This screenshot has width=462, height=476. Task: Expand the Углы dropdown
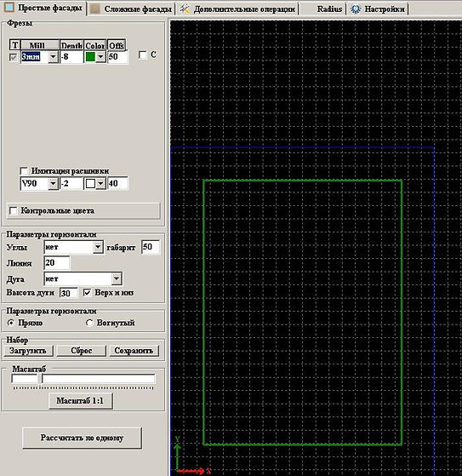[98, 248]
